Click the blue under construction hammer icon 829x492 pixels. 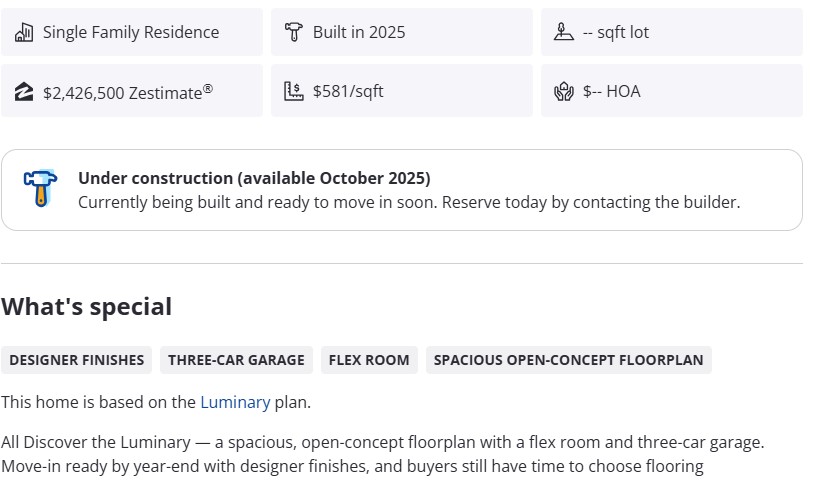(41, 187)
